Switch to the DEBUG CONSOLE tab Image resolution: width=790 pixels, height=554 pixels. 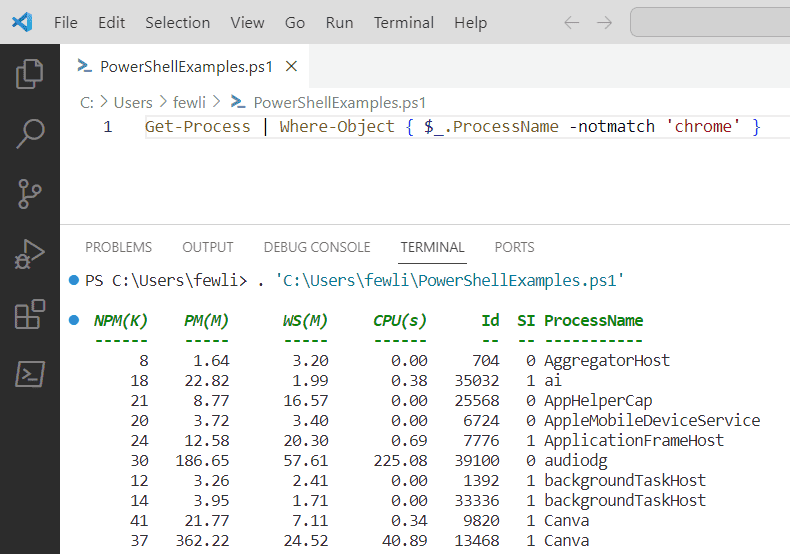(x=317, y=247)
